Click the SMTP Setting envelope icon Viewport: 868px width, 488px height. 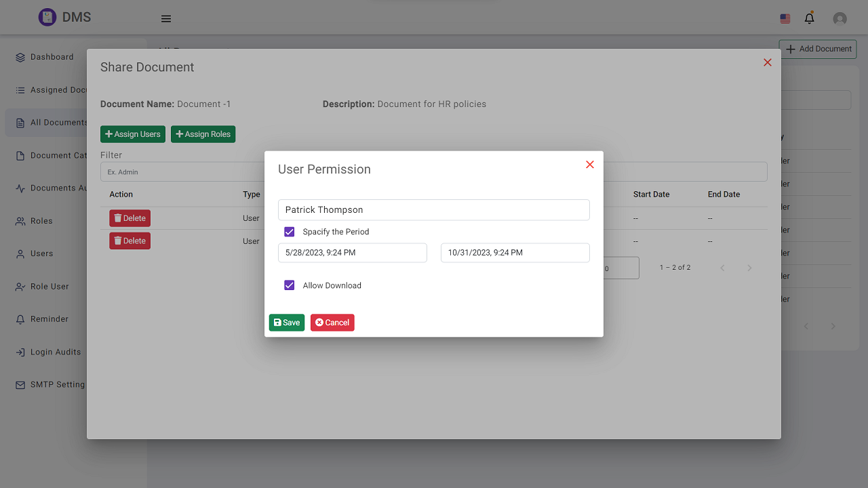coord(20,385)
